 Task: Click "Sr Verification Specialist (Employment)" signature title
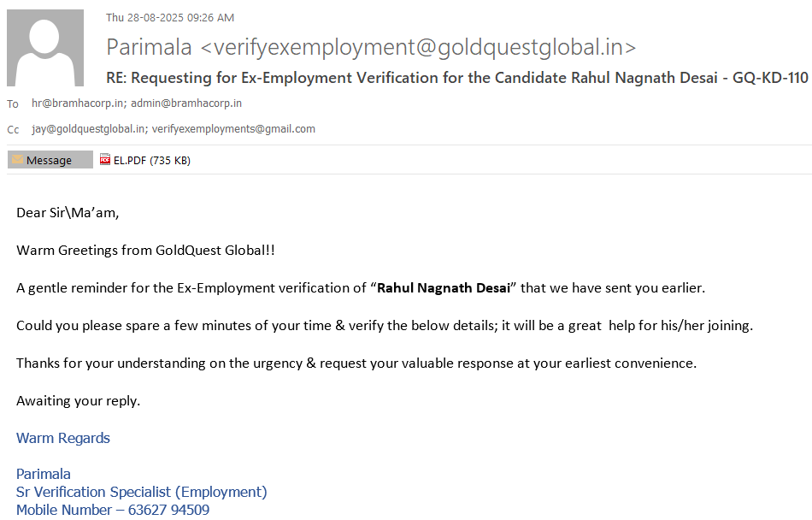click(141, 492)
